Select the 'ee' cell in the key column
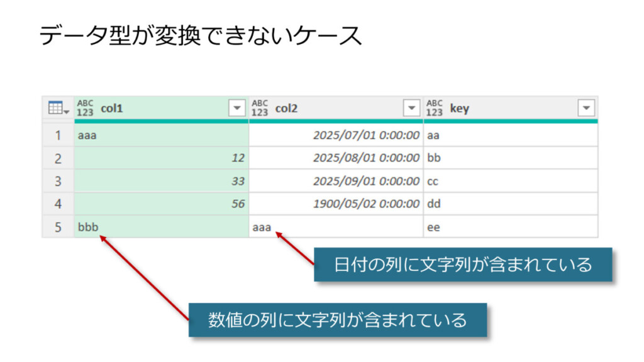 [x=433, y=228]
